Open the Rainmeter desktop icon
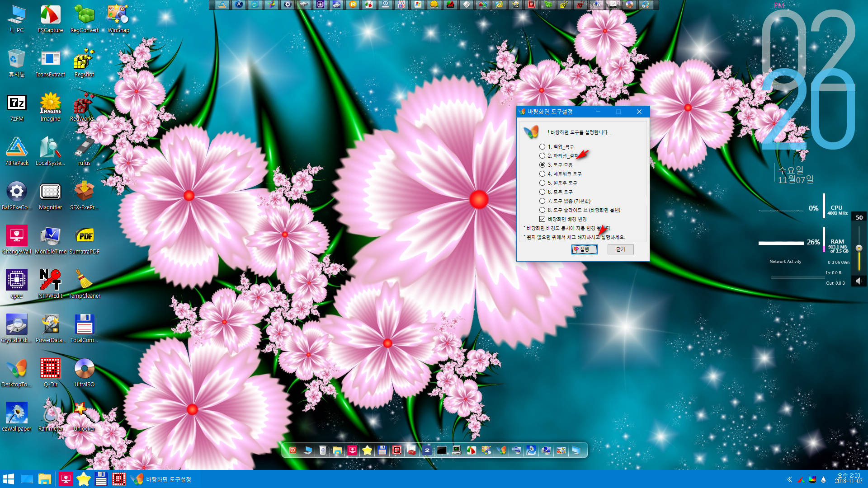 point(50,418)
